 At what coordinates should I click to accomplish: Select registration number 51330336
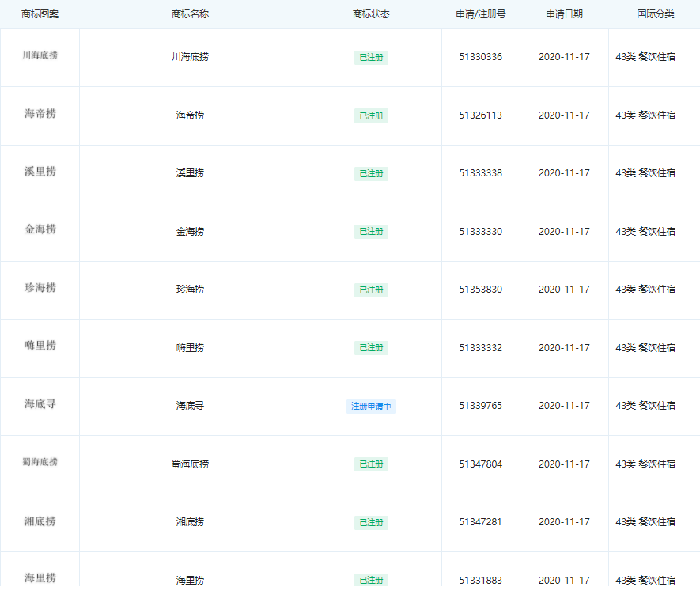(481, 57)
